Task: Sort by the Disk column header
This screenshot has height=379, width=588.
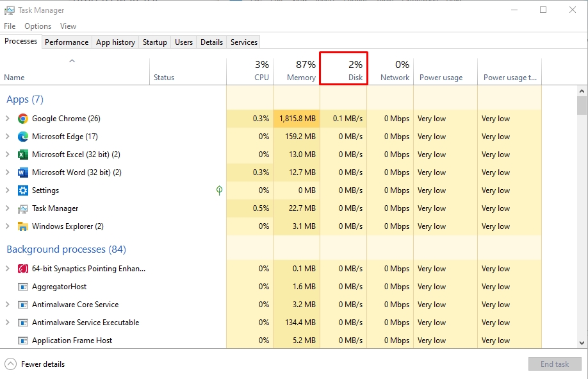Action: point(343,71)
